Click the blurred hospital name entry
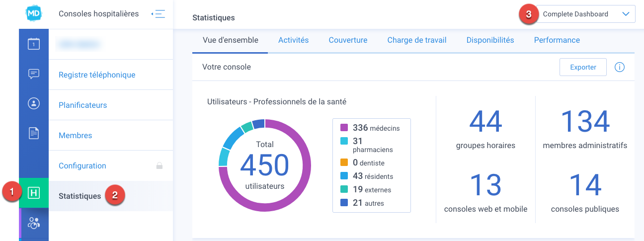 (x=80, y=44)
